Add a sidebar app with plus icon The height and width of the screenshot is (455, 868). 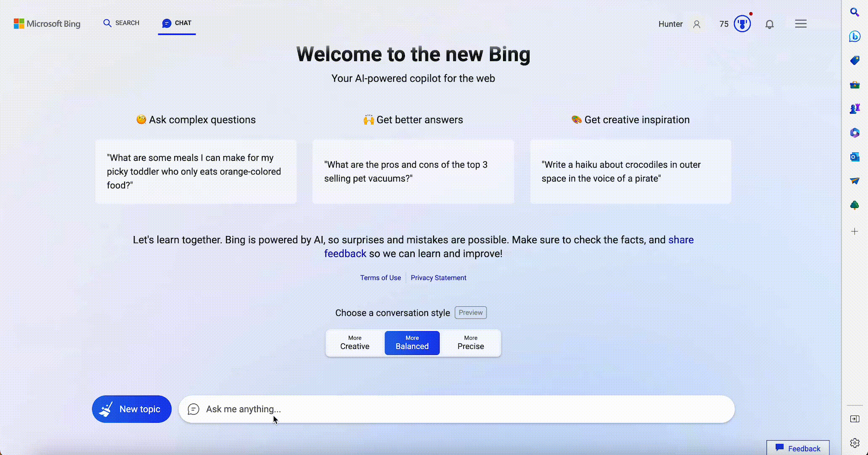coord(854,231)
